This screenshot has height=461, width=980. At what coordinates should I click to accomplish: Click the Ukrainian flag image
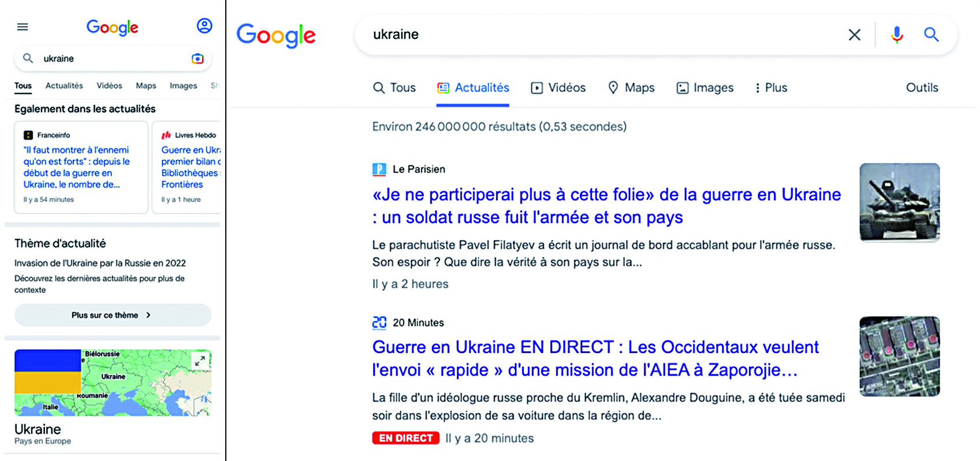tap(48, 372)
